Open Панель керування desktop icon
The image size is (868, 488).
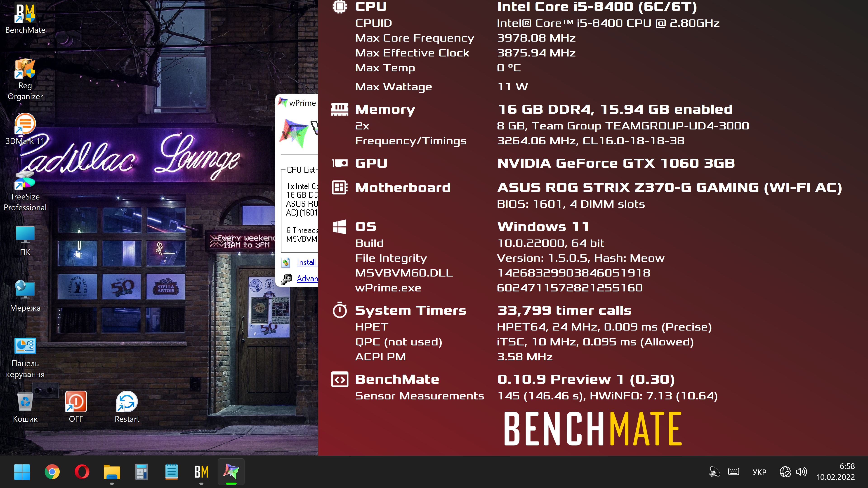click(x=25, y=358)
